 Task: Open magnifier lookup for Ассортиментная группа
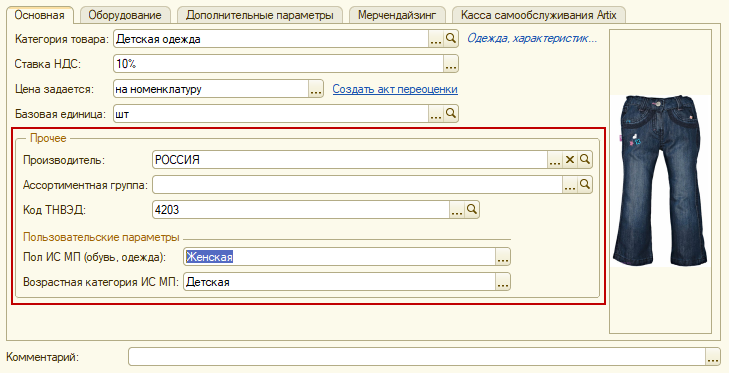coord(585,185)
